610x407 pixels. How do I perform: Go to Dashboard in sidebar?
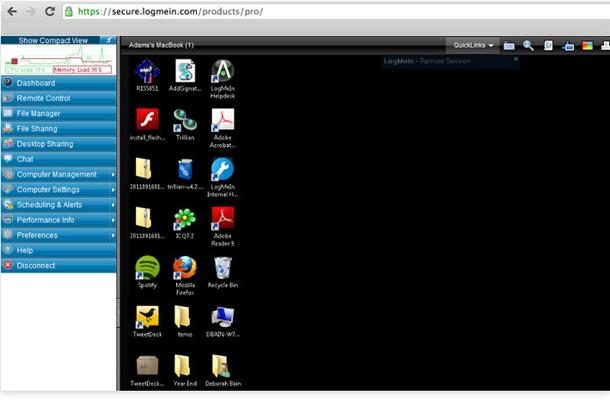click(x=58, y=83)
